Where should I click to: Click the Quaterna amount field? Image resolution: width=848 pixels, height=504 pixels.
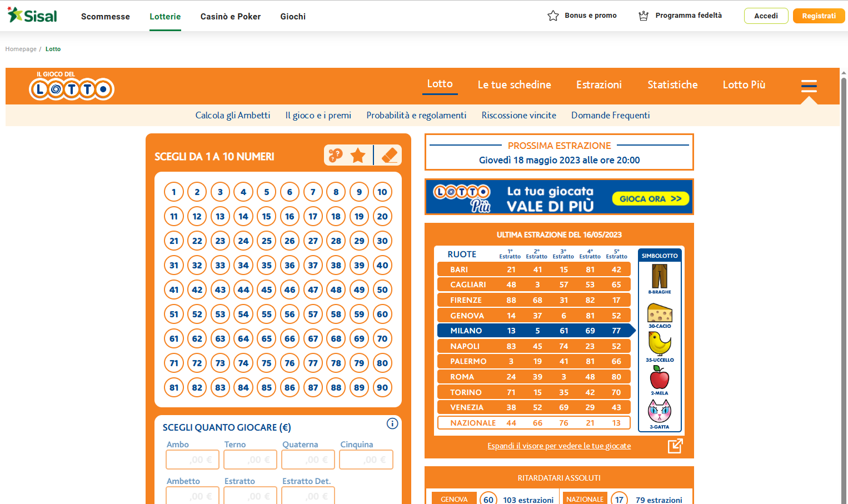pyautogui.click(x=308, y=460)
